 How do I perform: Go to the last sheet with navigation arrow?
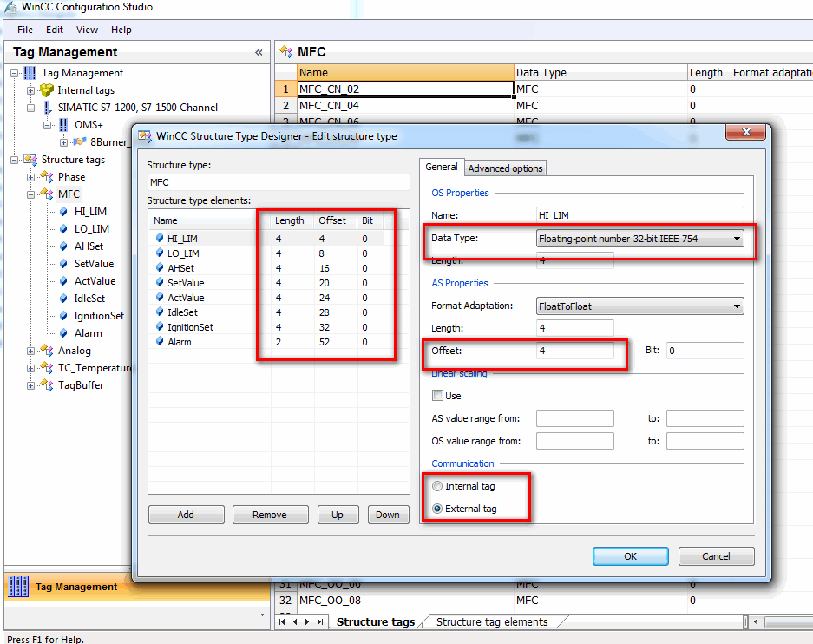click(320, 621)
